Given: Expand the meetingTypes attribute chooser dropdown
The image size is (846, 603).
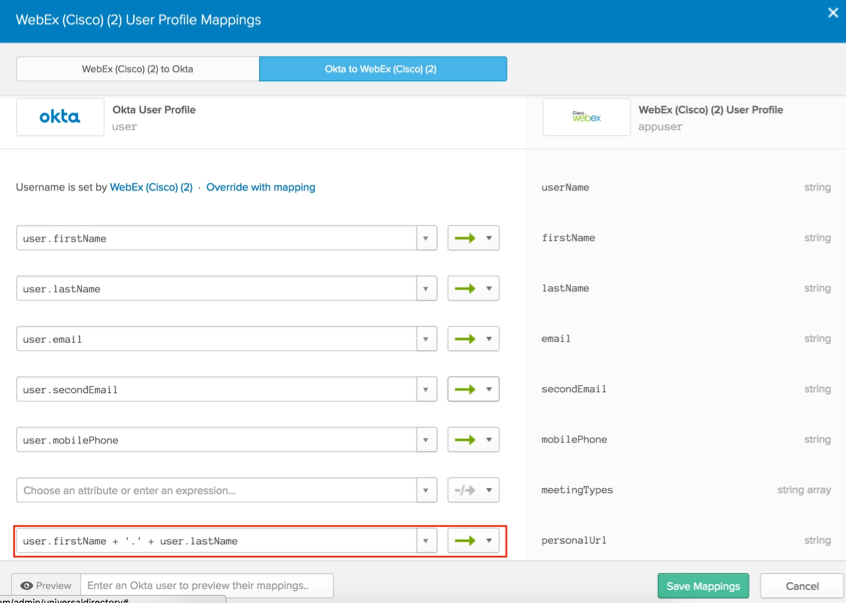Looking at the screenshot, I should coord(427,490).
